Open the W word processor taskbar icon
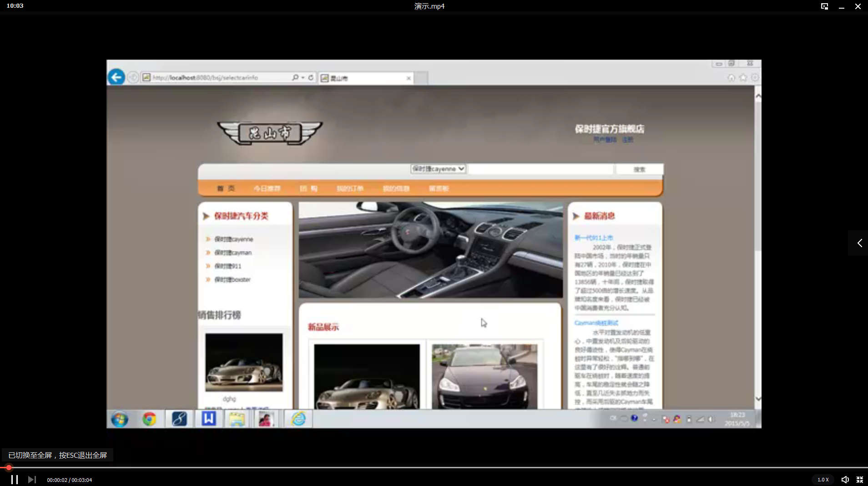Screen dimensions: 868x486 (208, 419)
